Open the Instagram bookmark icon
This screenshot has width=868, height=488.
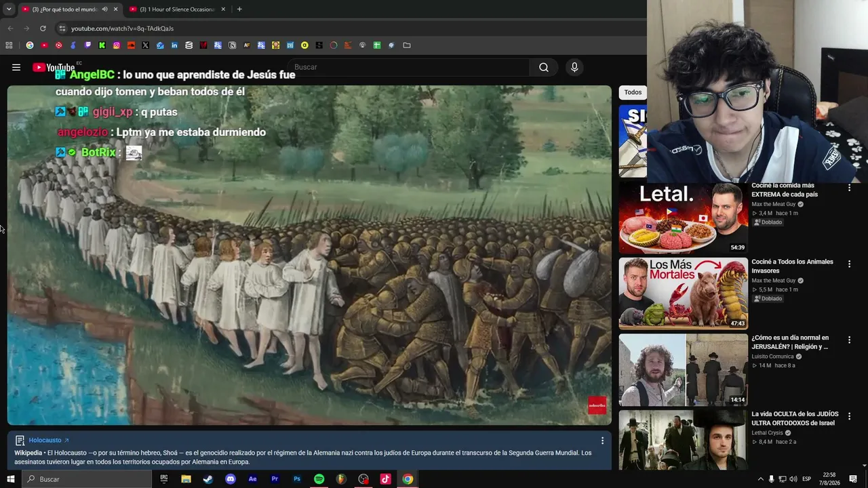tap(117, 45)
